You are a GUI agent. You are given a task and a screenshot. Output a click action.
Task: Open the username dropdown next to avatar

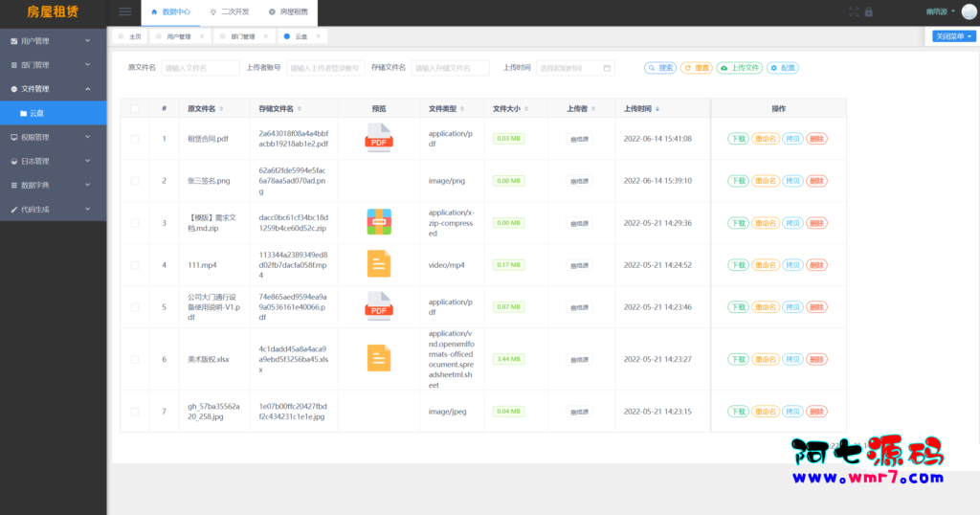click(940, 11)
